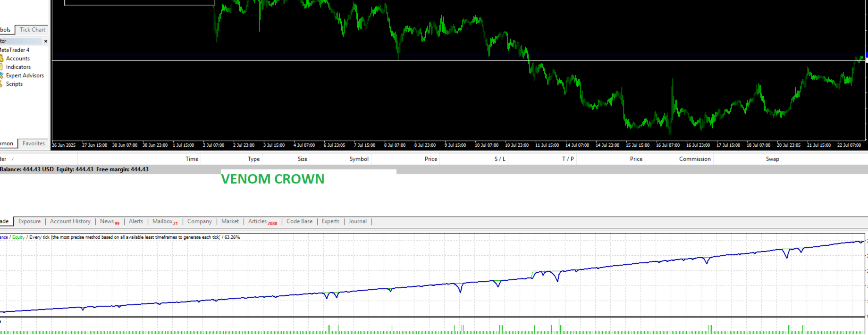Open the Exposure tab
This screenshot has height=335, width=868.
pos(29,221)
